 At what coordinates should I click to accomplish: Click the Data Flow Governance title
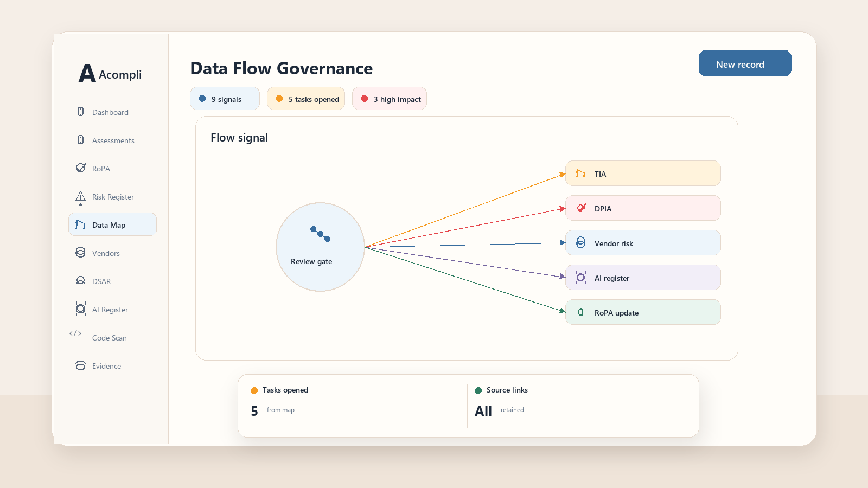point(282,68)
